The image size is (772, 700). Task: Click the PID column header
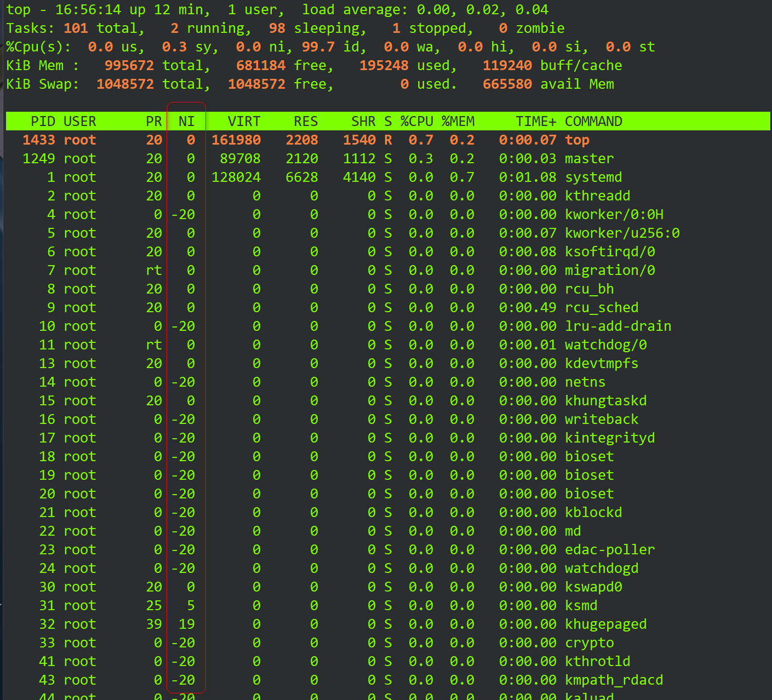pos(43,121)
